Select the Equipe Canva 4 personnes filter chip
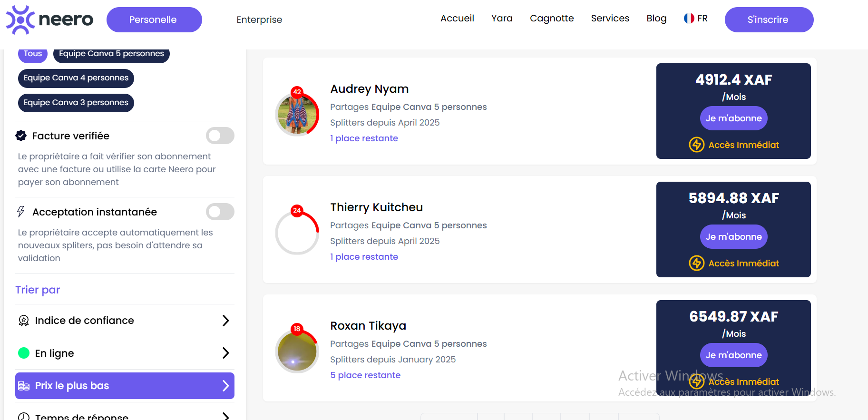The width and height of the screenshot is (868, 420). 76,78
